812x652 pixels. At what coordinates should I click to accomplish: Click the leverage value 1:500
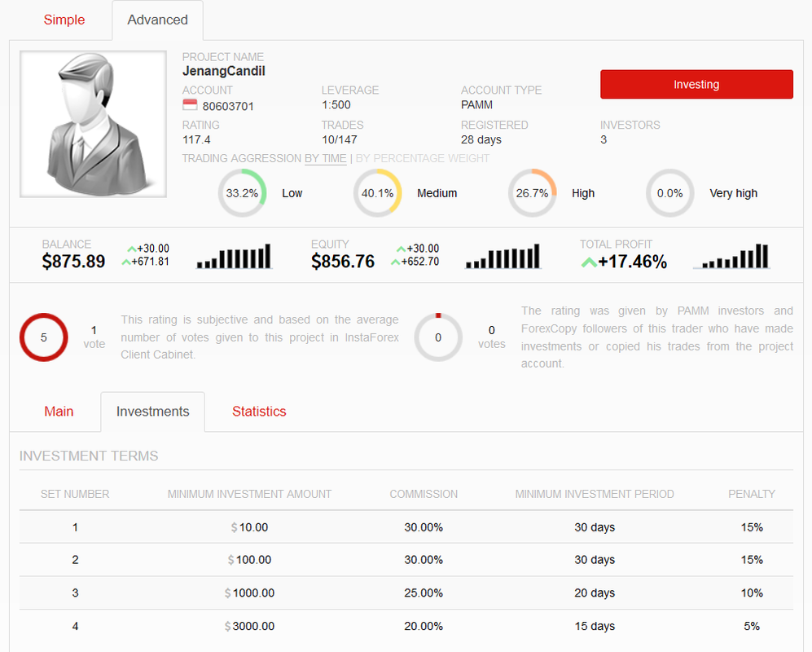(336, 104)
